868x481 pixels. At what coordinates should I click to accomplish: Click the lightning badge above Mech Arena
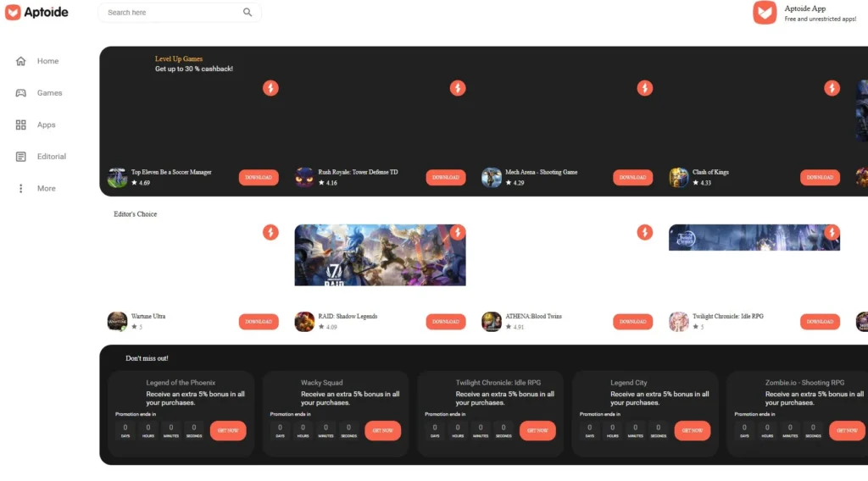tap(645, 88)
